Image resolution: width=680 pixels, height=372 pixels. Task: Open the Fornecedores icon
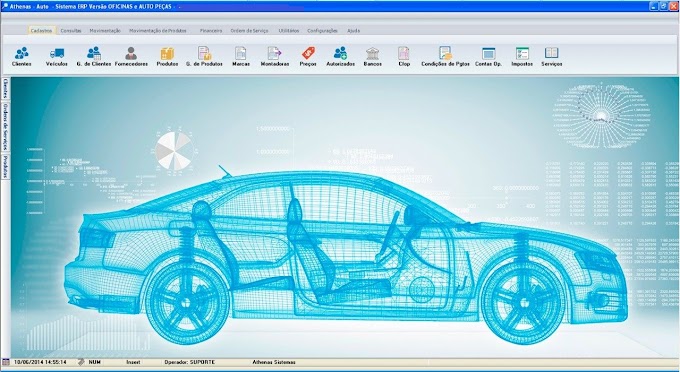pos(131,56)
